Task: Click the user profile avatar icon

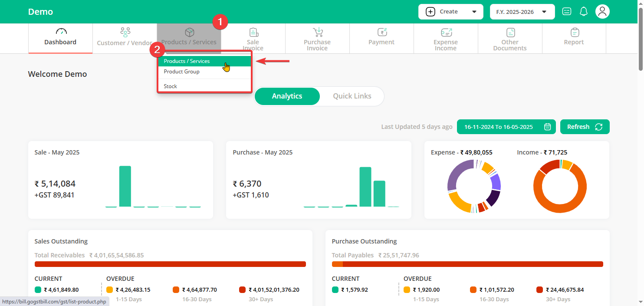Action: point(602,12)
